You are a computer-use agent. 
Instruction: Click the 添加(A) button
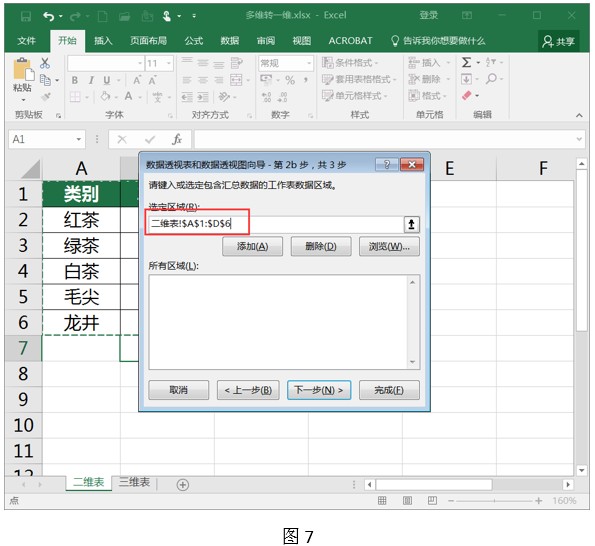point(252,247)
